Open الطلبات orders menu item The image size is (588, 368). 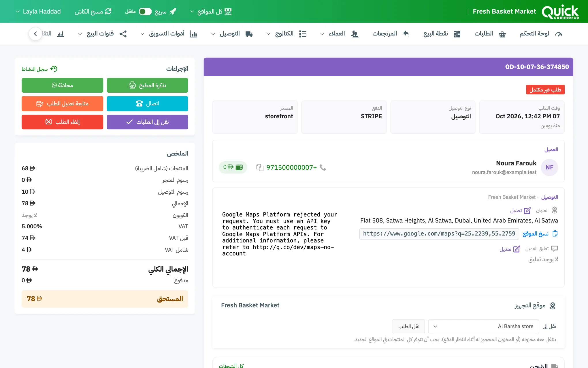coord(490,34)
